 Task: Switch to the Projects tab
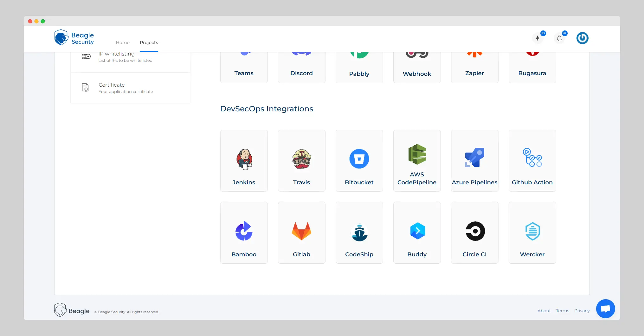(149, 43)
